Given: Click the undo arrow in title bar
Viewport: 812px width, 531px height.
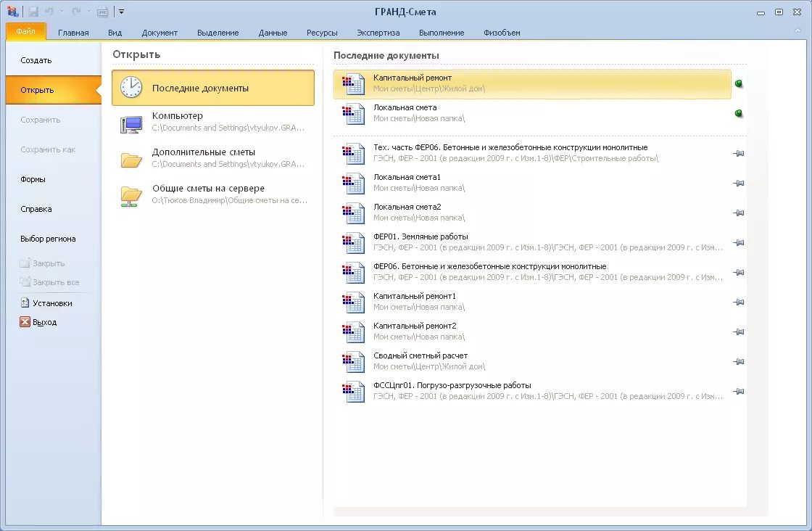Looking at the screenshot, I should [x=49, y=12].
